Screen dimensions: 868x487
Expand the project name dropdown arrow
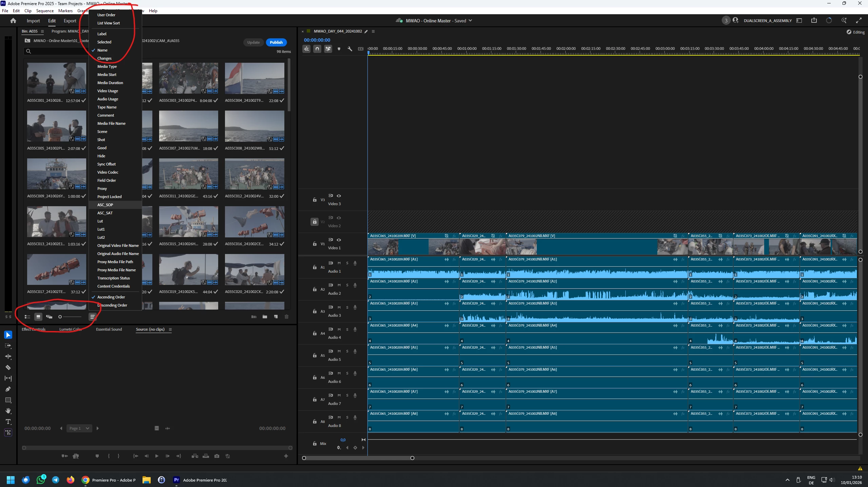(x=470, y=21)
